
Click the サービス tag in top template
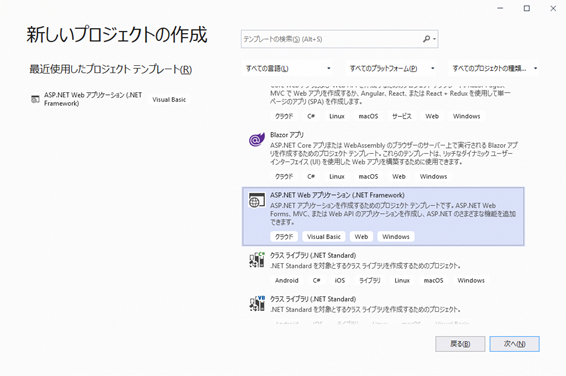(x=401, y=116)
